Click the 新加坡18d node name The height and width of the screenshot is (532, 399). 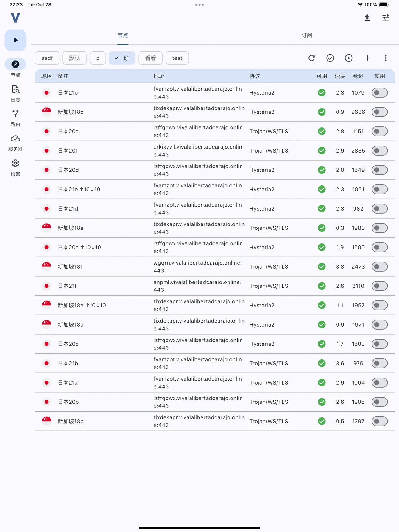click(x=71, y=325)
